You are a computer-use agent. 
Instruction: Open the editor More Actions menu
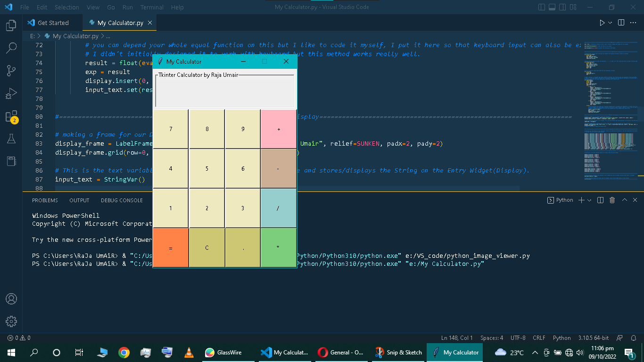[x=633, y=23]
